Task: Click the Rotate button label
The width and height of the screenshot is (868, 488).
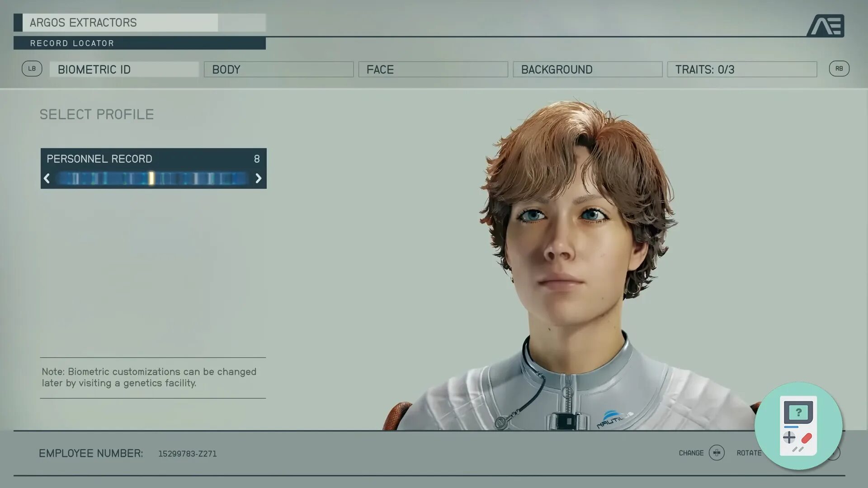Action: [x=749, y=453]
